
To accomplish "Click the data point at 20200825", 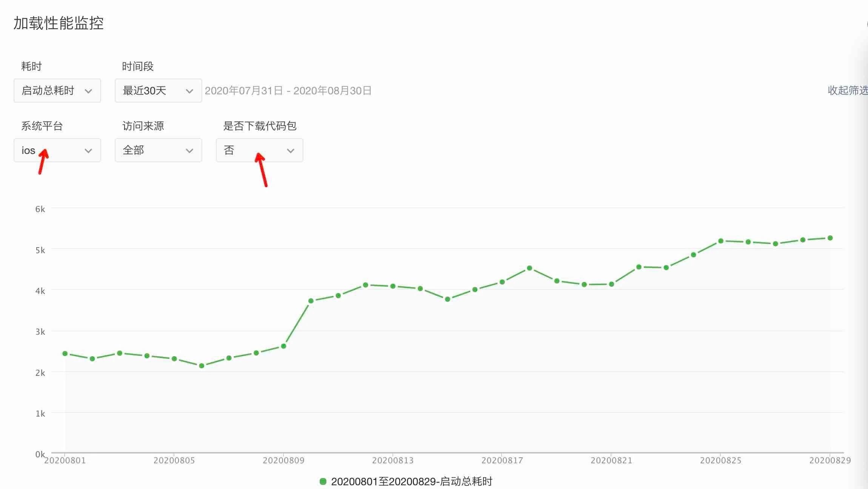I will 720,241.
